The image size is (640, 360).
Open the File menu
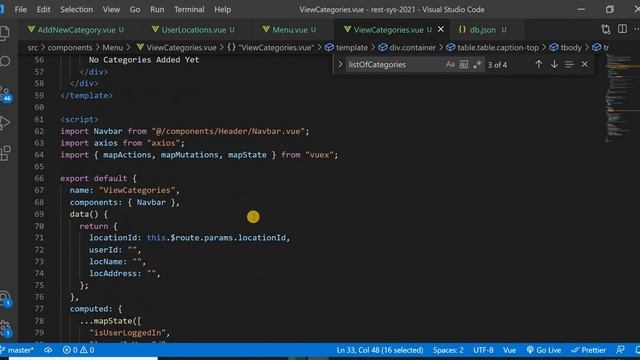[x=20, y=9]
